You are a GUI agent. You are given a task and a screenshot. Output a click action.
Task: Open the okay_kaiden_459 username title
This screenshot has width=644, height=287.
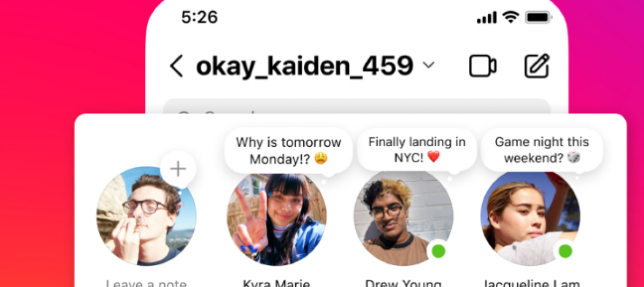304,67
